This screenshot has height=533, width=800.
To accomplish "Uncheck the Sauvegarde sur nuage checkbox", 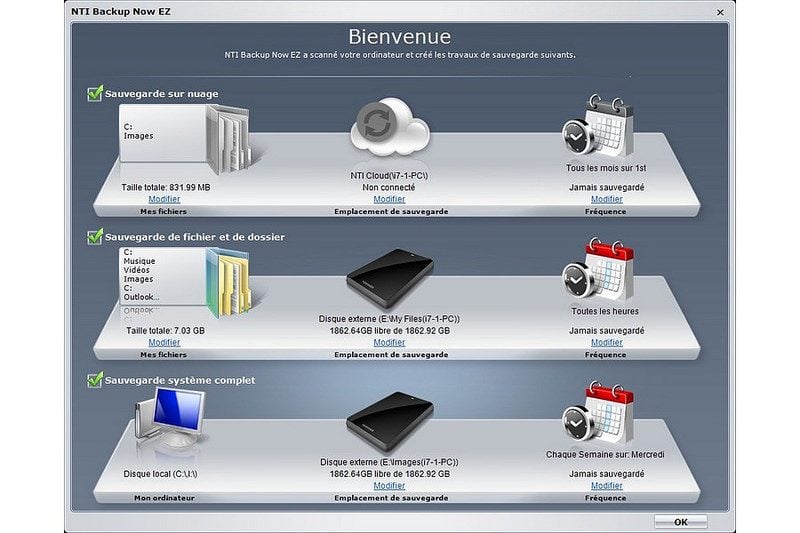I will (x=95, y=93).
